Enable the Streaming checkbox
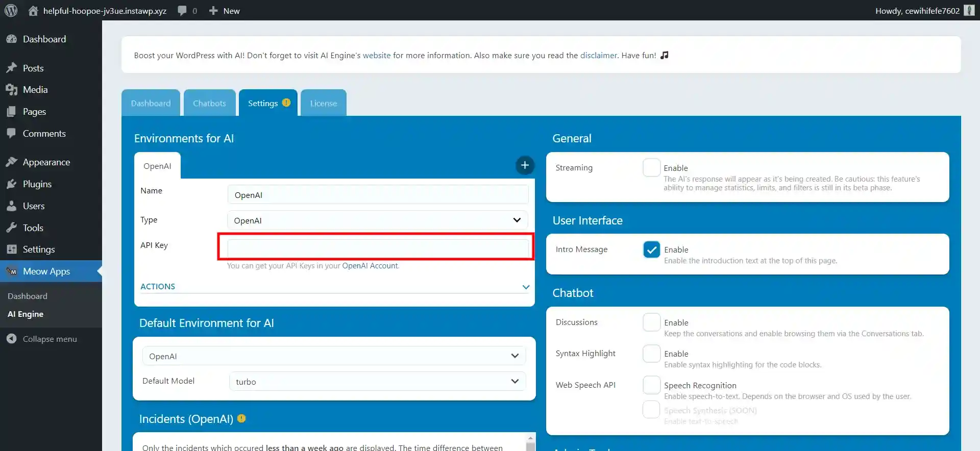The image size is (980, 451). [652, 168]
